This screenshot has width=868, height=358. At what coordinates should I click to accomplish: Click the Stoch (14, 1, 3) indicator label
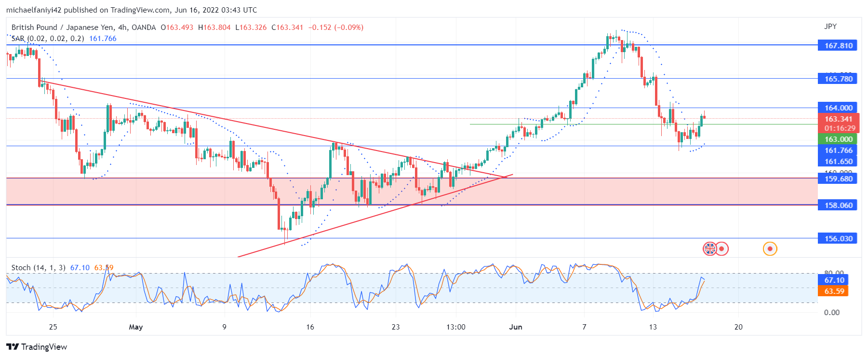point(38,267)
